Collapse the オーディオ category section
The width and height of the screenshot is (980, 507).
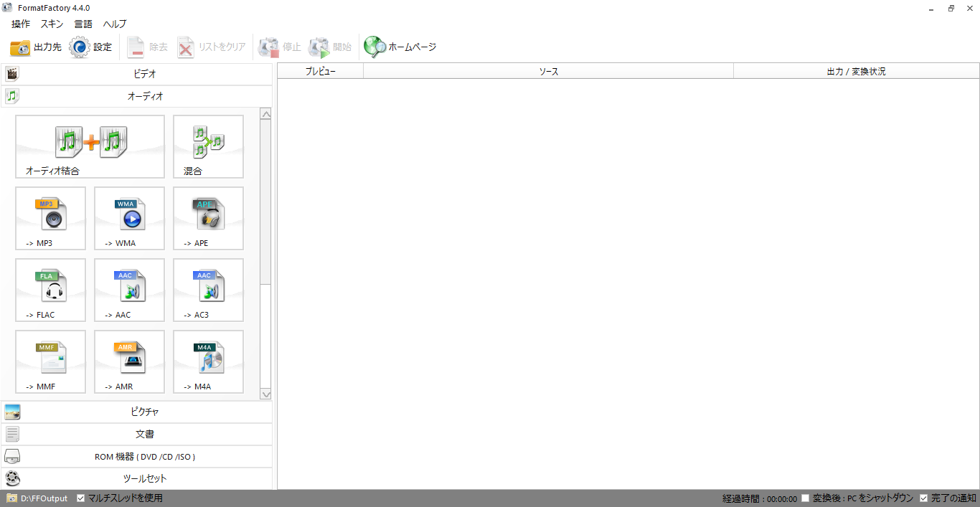click(x=136, y=96)
